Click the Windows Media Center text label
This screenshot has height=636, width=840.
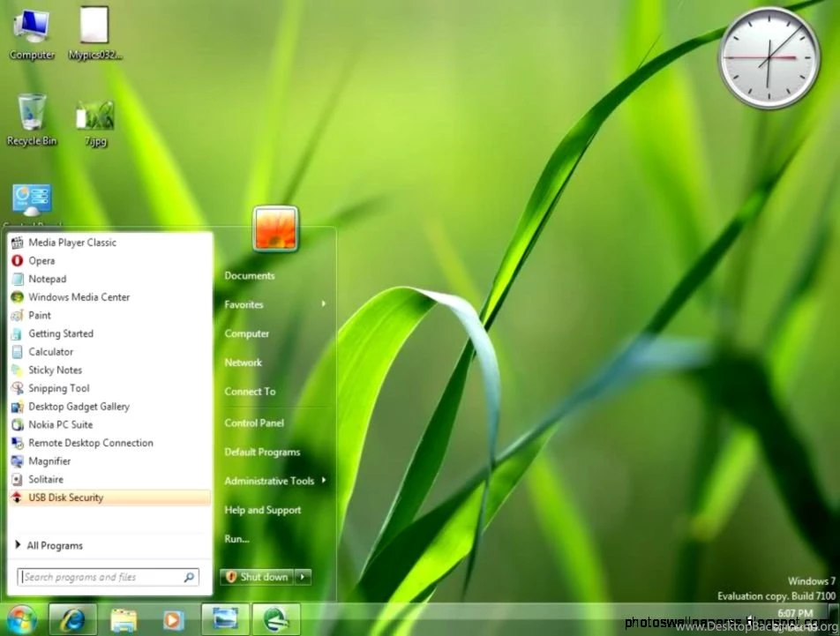(x=79, y=297)
